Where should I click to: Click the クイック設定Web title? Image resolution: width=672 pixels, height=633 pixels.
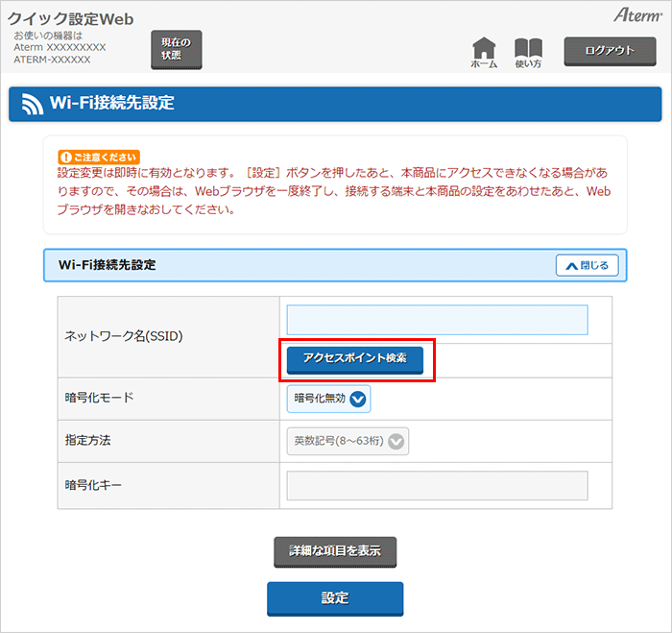click(71, 19)
